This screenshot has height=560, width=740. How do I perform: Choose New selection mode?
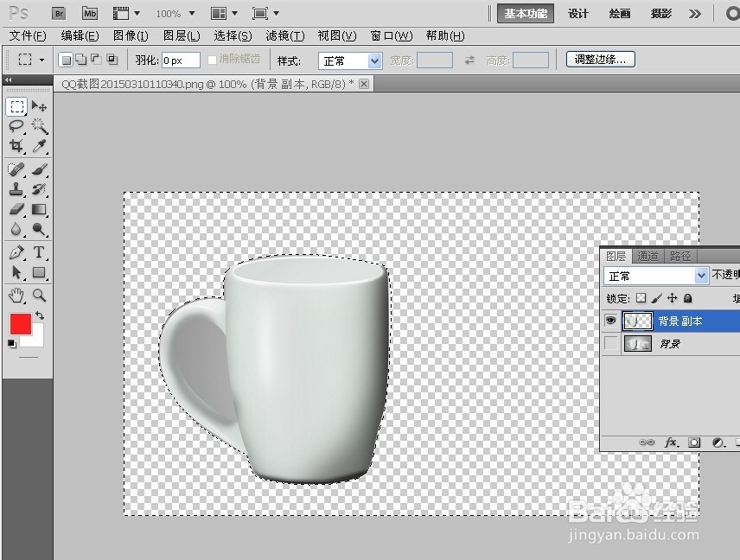coord(67,60)
